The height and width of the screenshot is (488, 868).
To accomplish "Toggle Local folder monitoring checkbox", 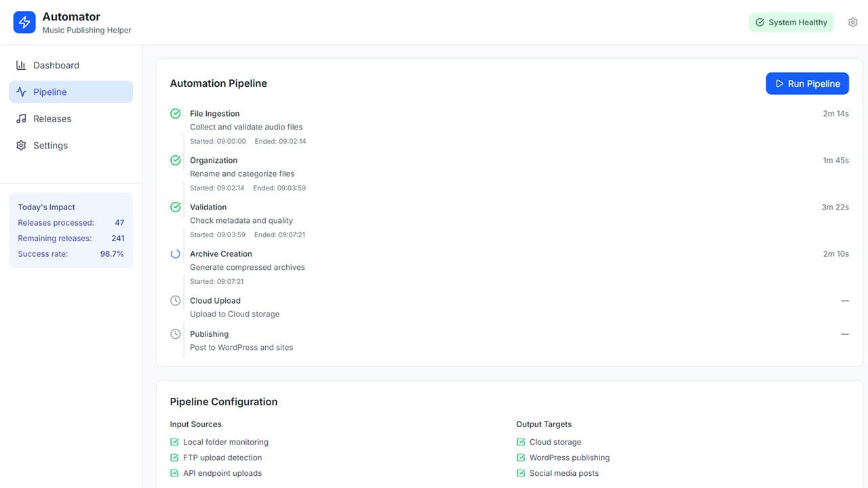I will click(174, 442).
